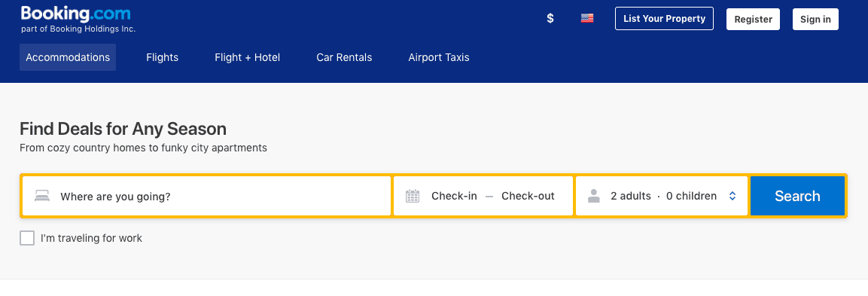This screenshot has width=868, height=296.
Task: Click the blue Search button
Action: click(797, 196)
